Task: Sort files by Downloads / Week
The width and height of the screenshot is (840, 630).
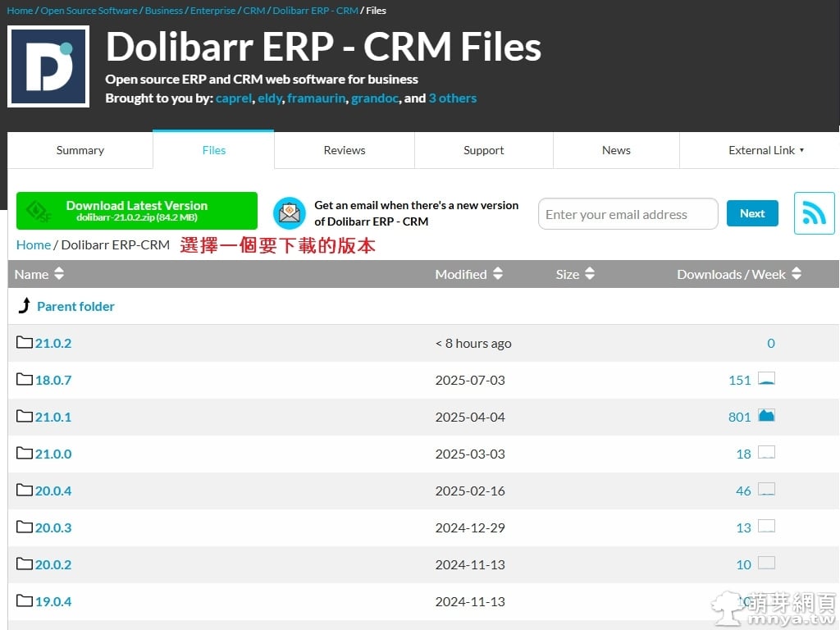Action: pos(738,274)
